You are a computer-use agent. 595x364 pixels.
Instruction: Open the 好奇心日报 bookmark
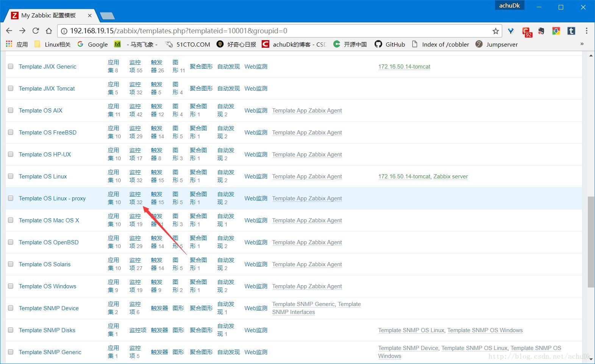pos(236,44)
